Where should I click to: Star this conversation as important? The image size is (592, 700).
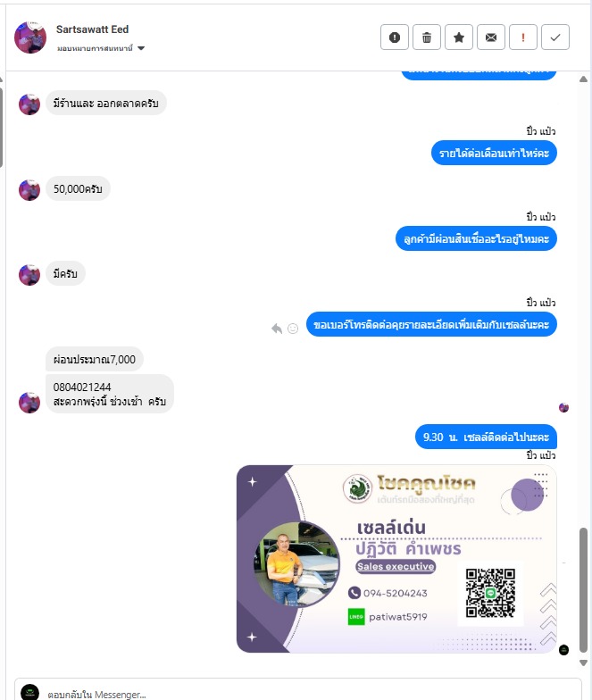point(459,37)
